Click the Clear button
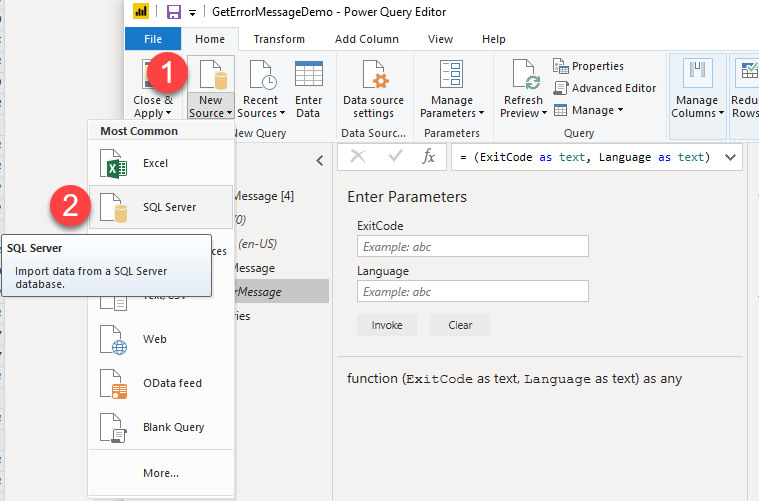This screenshot has width=759, height=501. [x=460, y=325]
